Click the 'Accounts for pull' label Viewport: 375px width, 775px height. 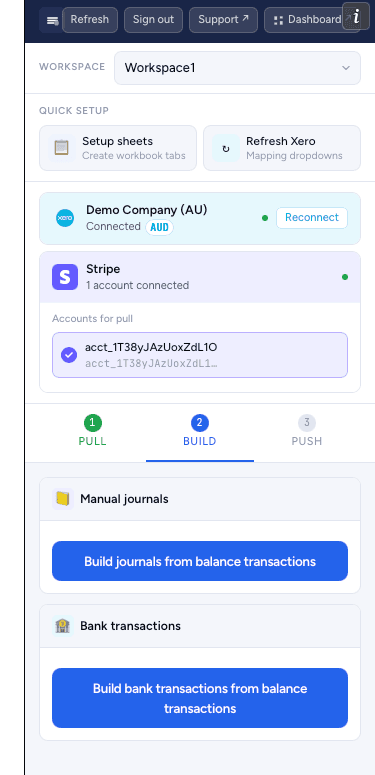click(92, 319)
